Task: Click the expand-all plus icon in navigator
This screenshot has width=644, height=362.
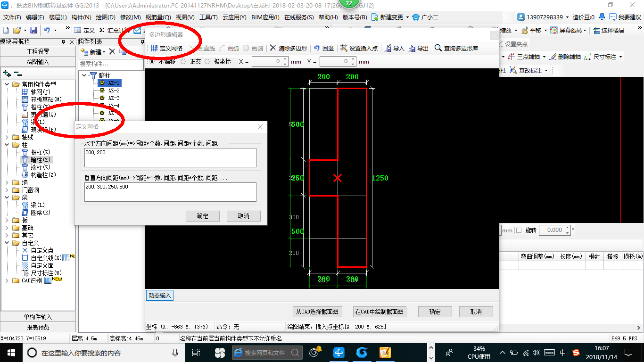Action: tap(7, 74)
